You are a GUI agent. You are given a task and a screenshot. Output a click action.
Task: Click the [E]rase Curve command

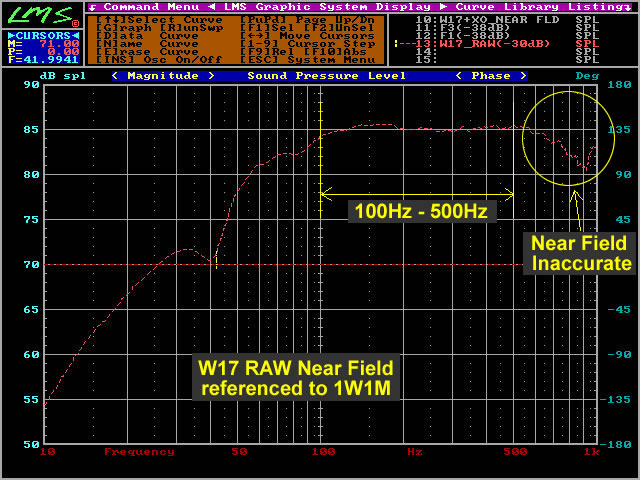pos(147,52)
